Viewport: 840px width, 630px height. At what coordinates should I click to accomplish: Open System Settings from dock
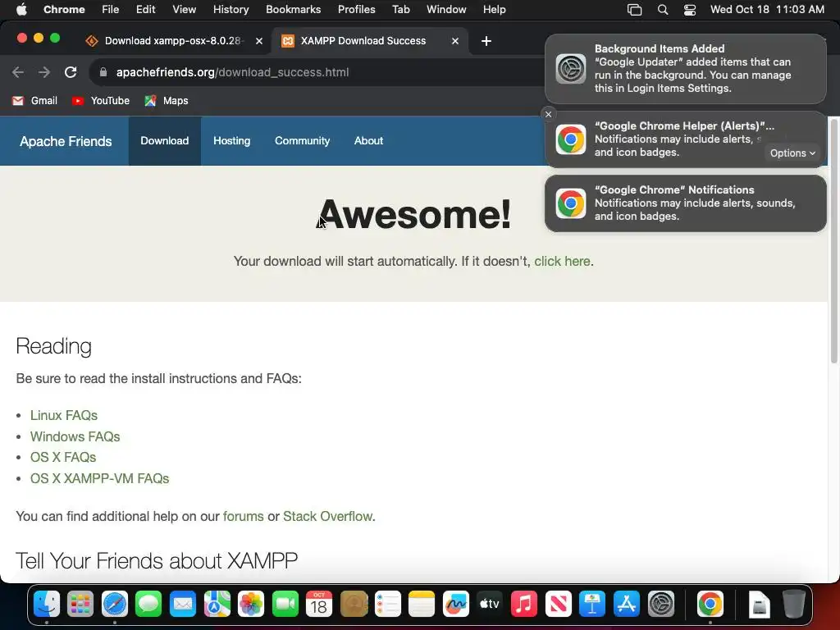click(661, 605)
